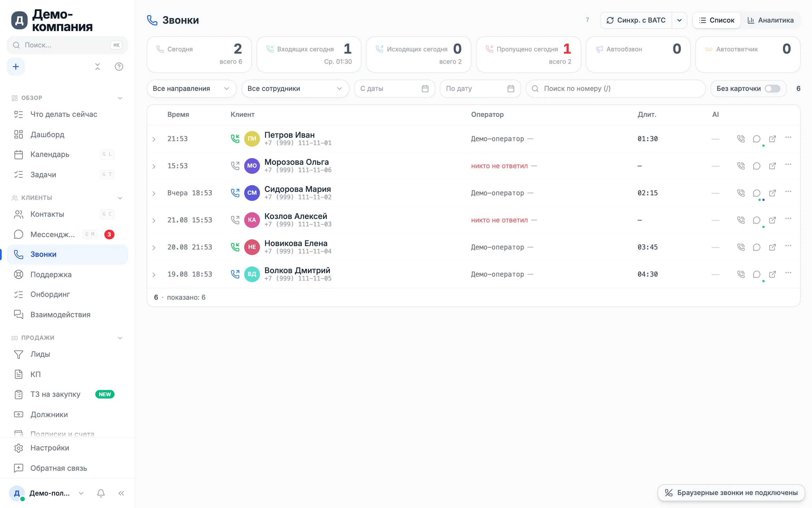This screenshot has width=812, height=508.
Task: Call back Козлов Алексей via phone icon
Action: [x=741, y=220]
